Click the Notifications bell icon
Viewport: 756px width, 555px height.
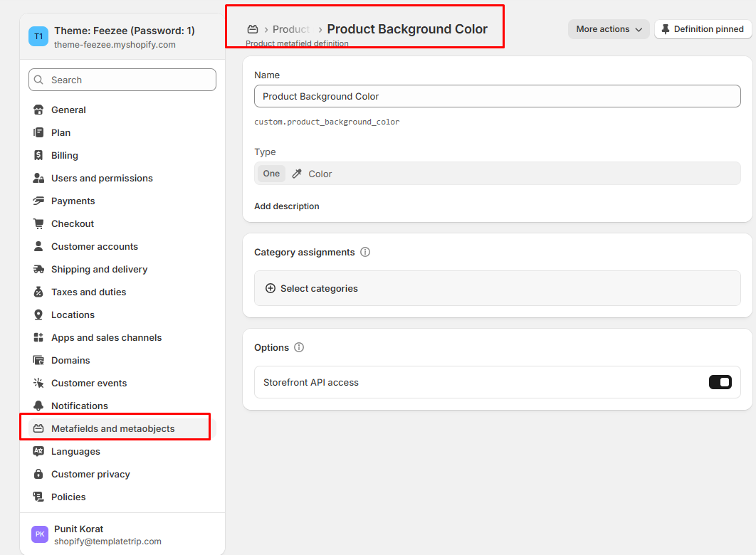click(38, 406)
